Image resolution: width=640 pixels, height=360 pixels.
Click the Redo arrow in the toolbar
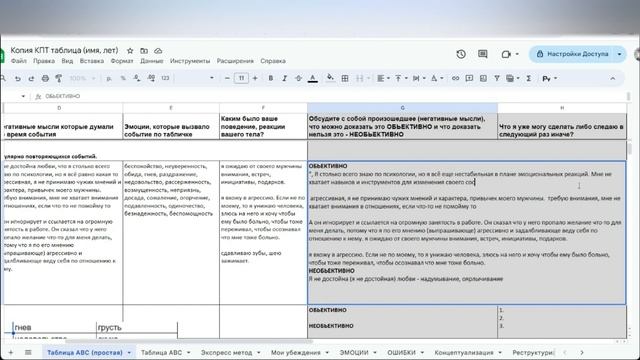click(31, 78)
